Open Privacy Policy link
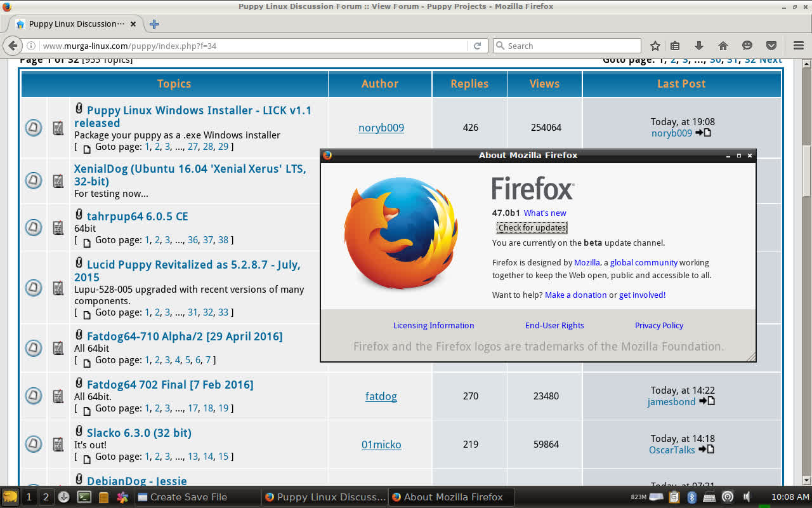The width and height of the screenshot is (812, 508). point(659,325)
